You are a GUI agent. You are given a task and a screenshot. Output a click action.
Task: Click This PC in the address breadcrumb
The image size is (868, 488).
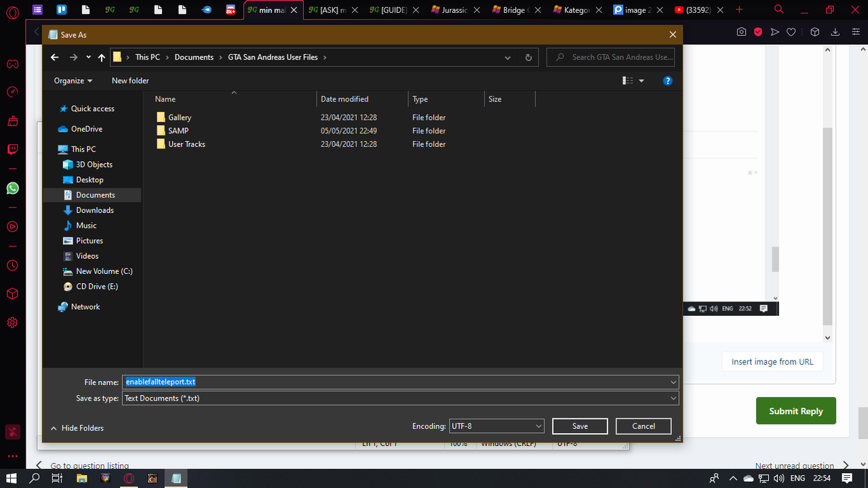click(148, 58)
